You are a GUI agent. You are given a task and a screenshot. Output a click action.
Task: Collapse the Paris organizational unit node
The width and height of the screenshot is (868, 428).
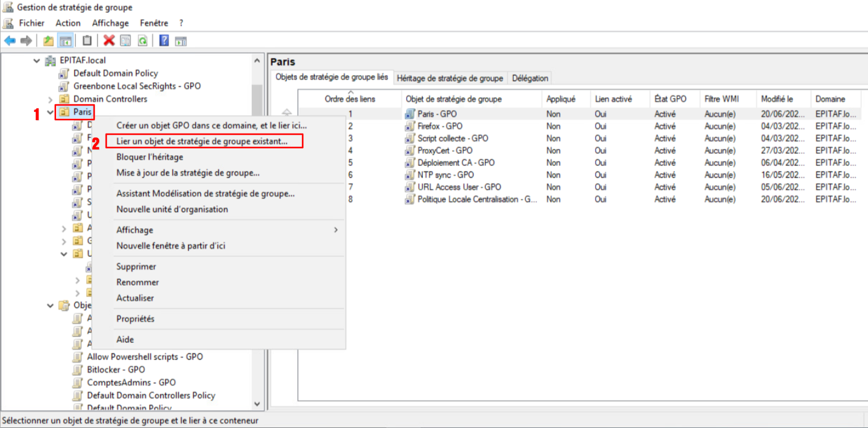click(50, 113)
